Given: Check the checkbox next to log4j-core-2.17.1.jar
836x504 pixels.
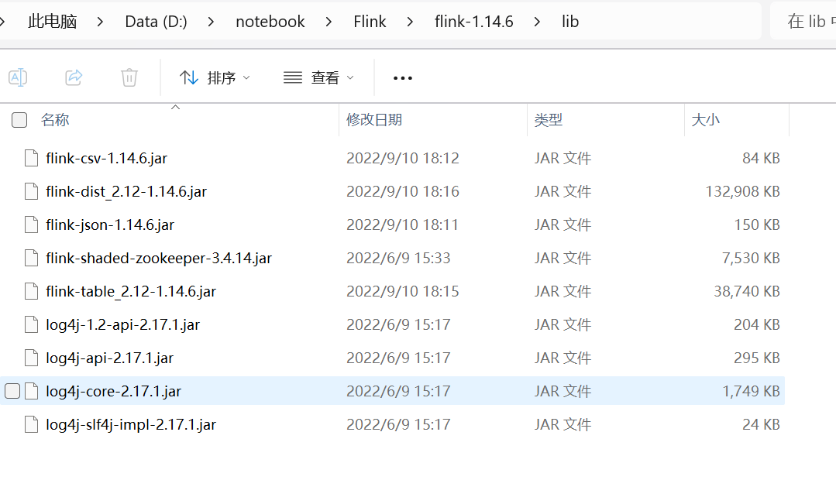Looking at the screenshot, I should [x=12, y=391].
